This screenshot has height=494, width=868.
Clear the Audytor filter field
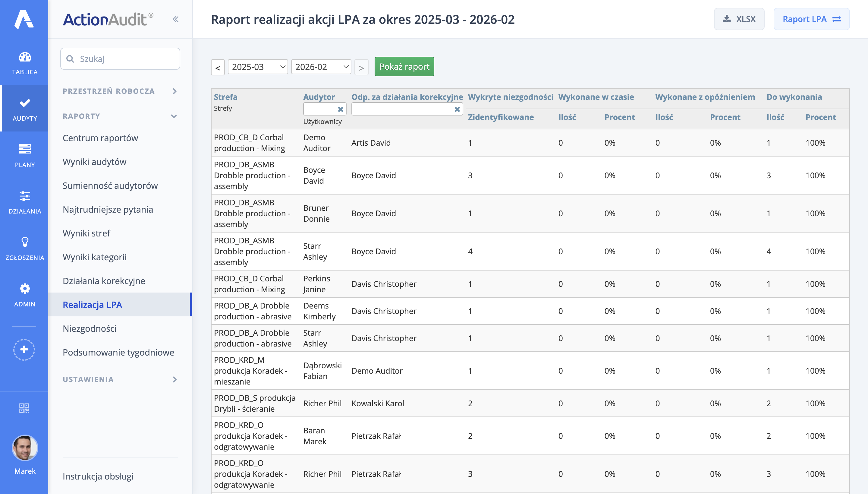(341, 109)
